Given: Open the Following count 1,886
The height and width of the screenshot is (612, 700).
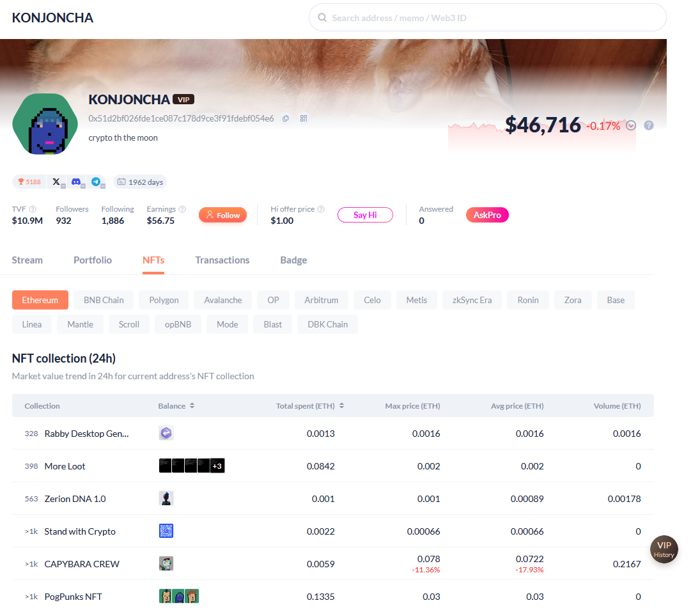Looking at the screenshot, I should point(113,221).
